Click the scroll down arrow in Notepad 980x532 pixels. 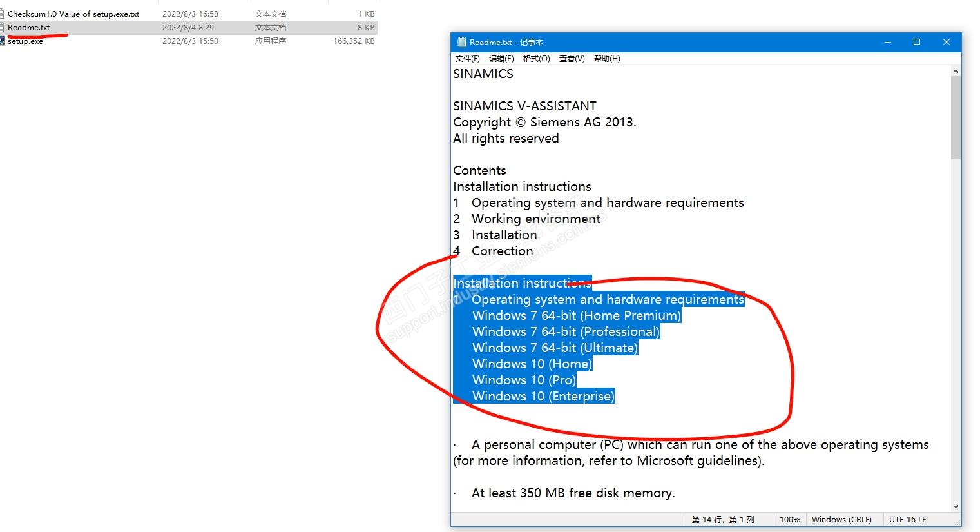tap(956, 507)
